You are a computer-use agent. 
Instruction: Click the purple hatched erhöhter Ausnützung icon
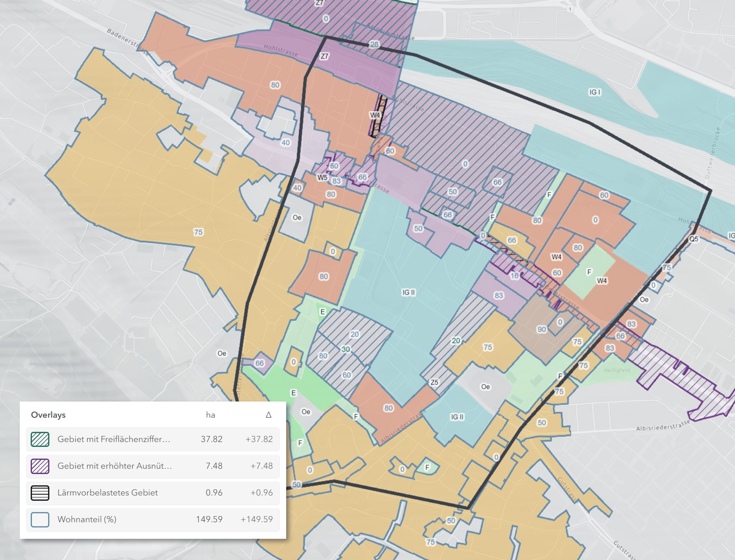coord(40,466)
